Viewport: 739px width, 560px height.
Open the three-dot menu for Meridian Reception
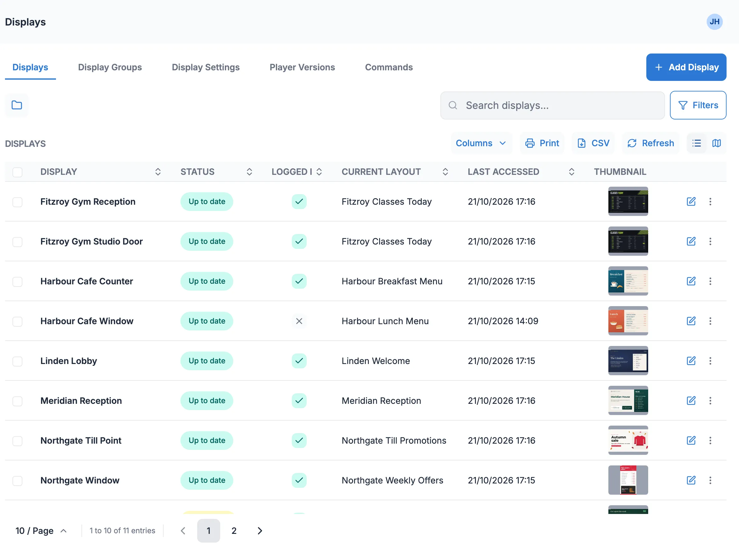point(710,401)
